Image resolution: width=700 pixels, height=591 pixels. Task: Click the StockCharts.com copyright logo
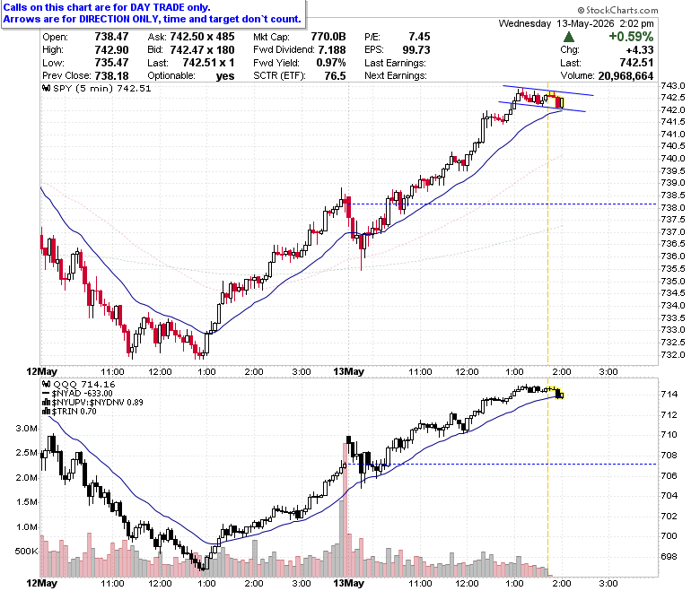click(617, 10)
